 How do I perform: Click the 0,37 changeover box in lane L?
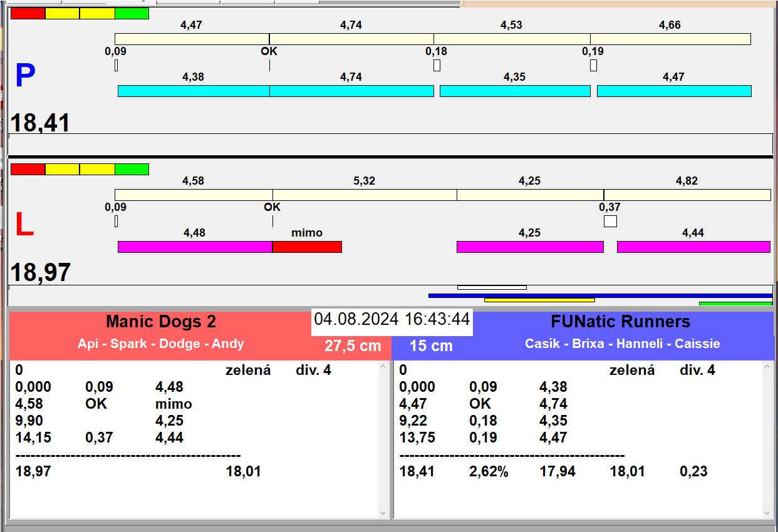(610, 221)
